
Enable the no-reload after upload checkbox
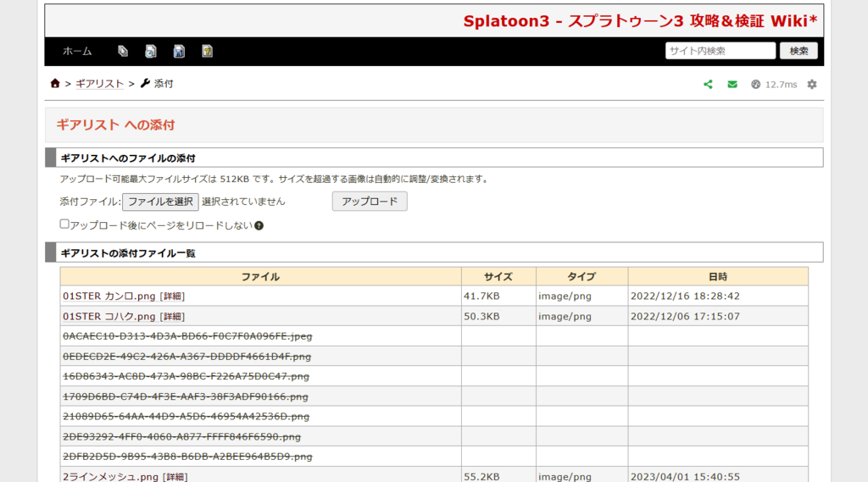[x=64, y=224]
